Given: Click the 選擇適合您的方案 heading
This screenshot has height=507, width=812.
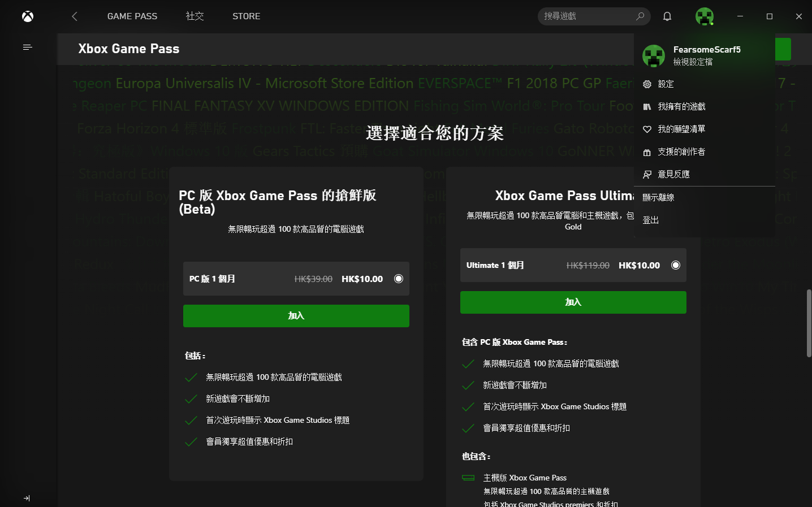Looking at the screenshot, I should point(434,133).
